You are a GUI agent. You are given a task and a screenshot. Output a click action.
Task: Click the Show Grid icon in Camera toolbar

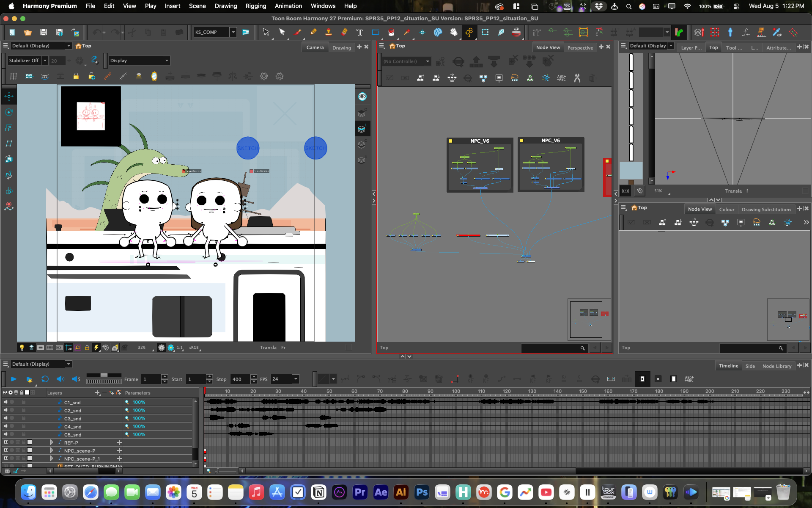[x=14, y=76]
